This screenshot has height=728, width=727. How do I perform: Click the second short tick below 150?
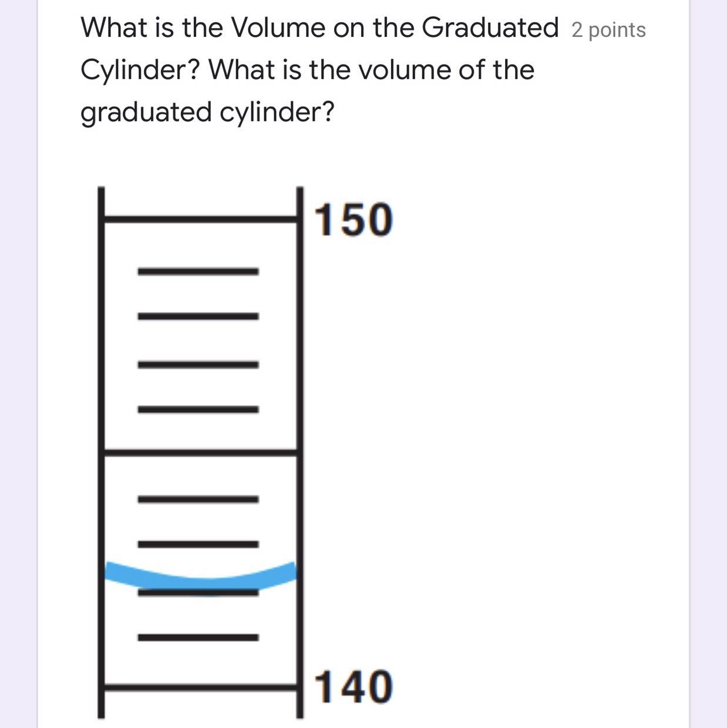click(x=198, y=316)
